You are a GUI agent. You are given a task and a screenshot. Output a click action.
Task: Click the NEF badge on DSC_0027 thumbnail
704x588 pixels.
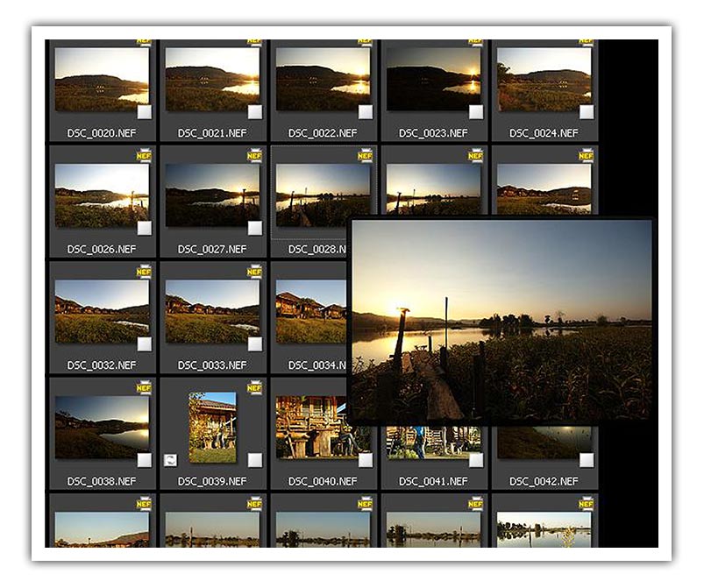coord(254,156)
